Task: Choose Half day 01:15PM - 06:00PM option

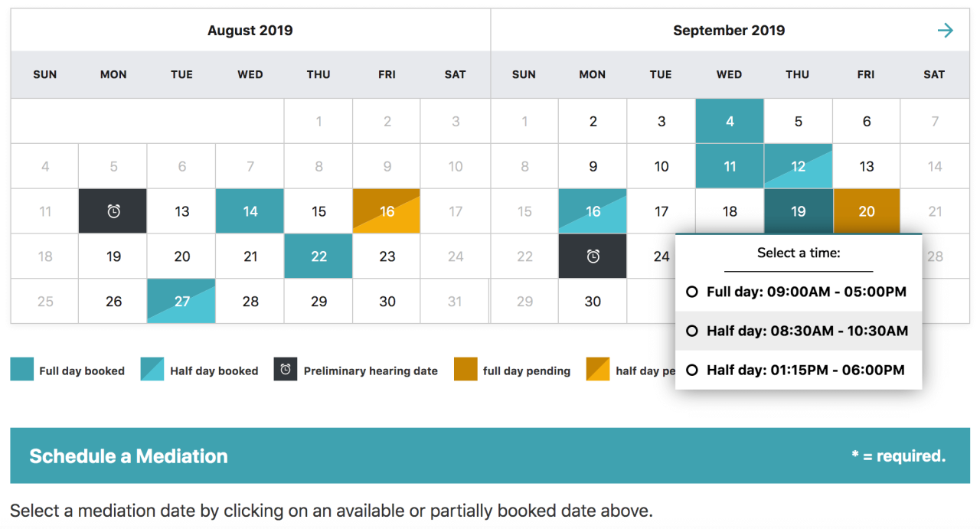Action: coord(799,370)
